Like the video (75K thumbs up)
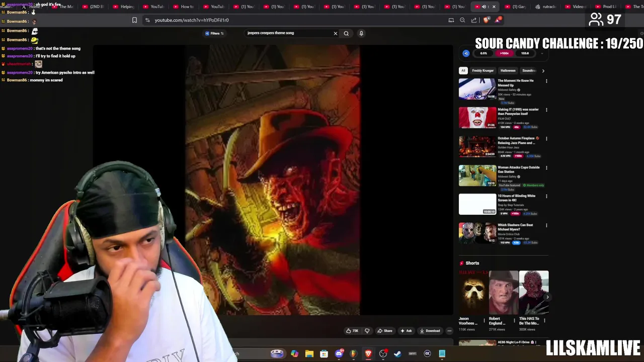This screenshot has height=362, width=644. click(x=352, y=331)
